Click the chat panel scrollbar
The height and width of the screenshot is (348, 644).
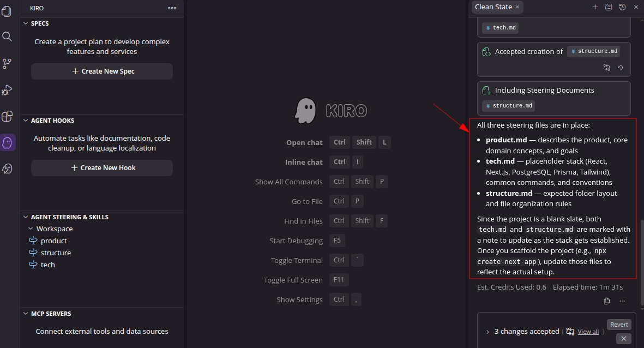pyautogui.click(x=642, y=263)
